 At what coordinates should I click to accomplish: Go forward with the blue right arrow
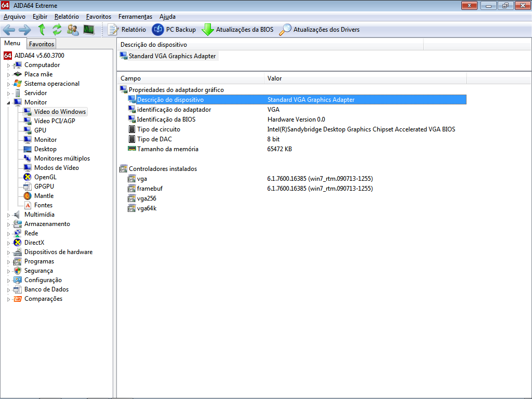(x=25, y=30)
